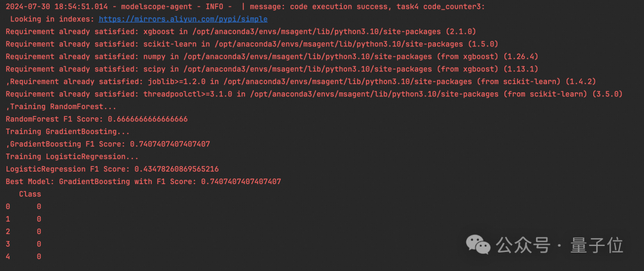Open the mirrors.aliyun.com pypi simple link
644x271 pixels.
click(183, 19)
